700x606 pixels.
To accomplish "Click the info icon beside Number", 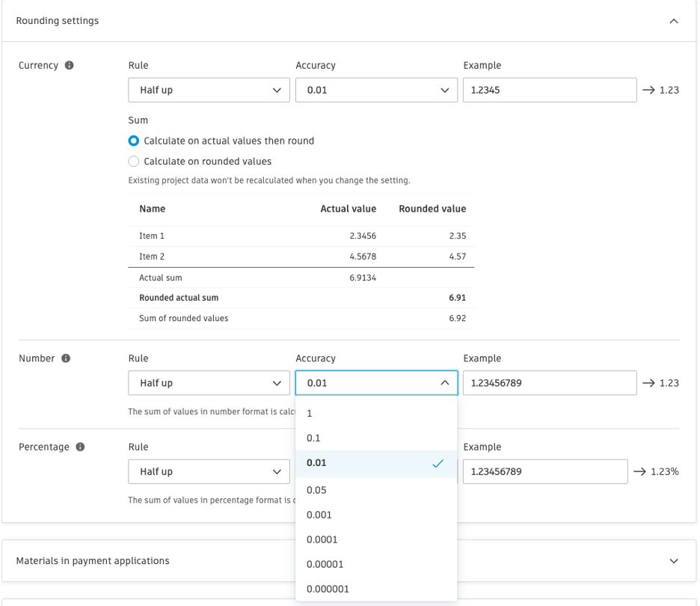I will [66, 358].
